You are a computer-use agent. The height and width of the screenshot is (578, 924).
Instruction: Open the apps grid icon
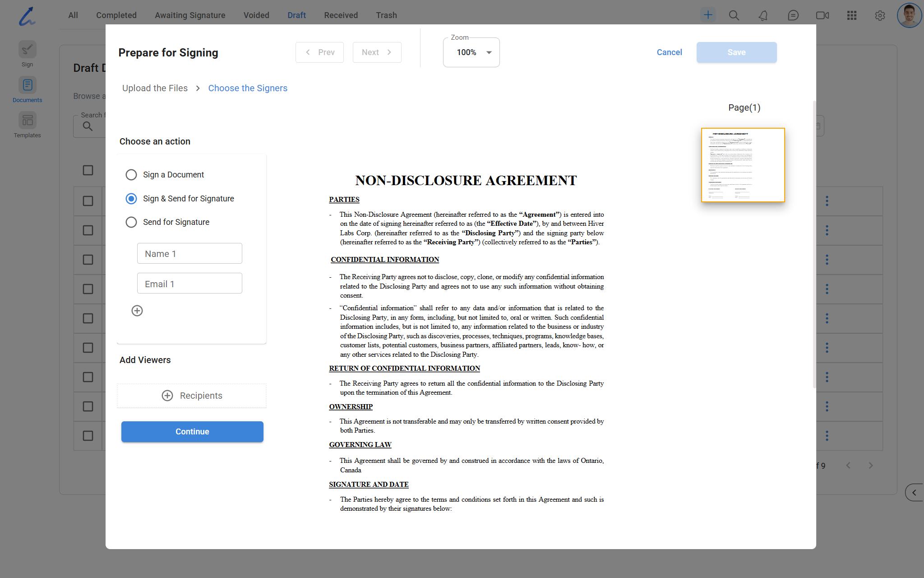pos(851,15)
